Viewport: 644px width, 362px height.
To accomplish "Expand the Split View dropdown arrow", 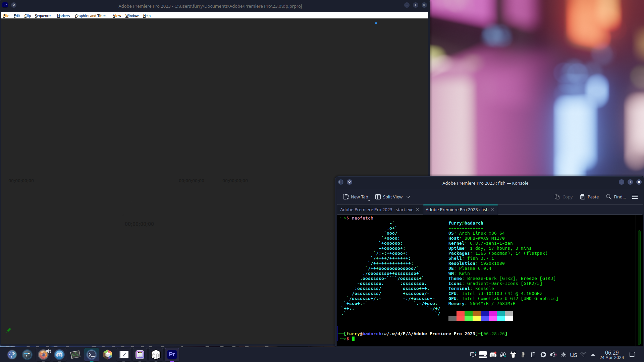I will 408,197.
